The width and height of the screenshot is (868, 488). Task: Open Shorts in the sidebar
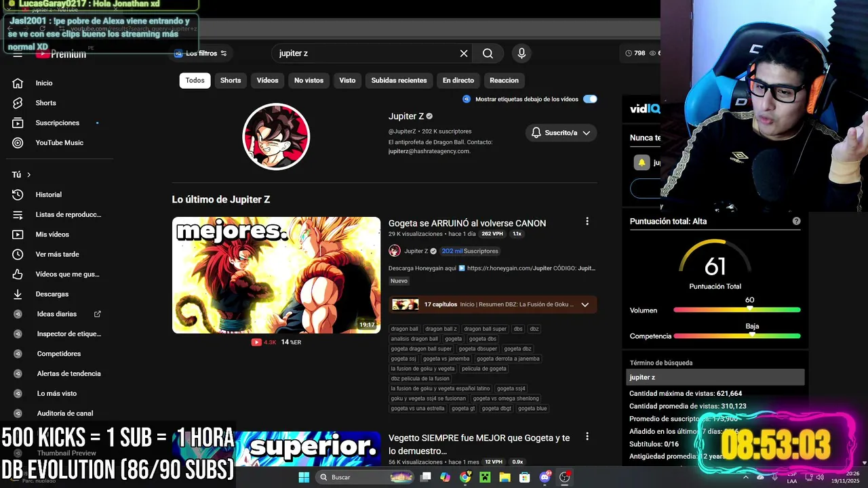coord(45,103)
